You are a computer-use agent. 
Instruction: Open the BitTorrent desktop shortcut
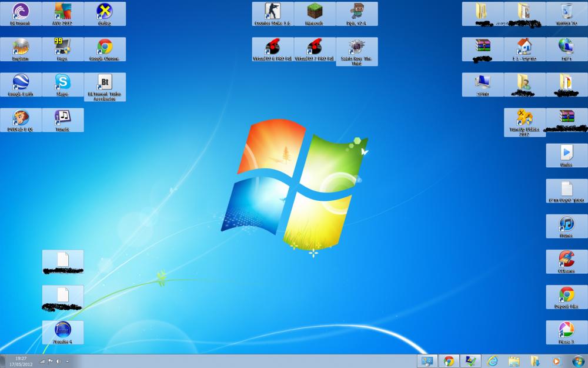point(21,14)
